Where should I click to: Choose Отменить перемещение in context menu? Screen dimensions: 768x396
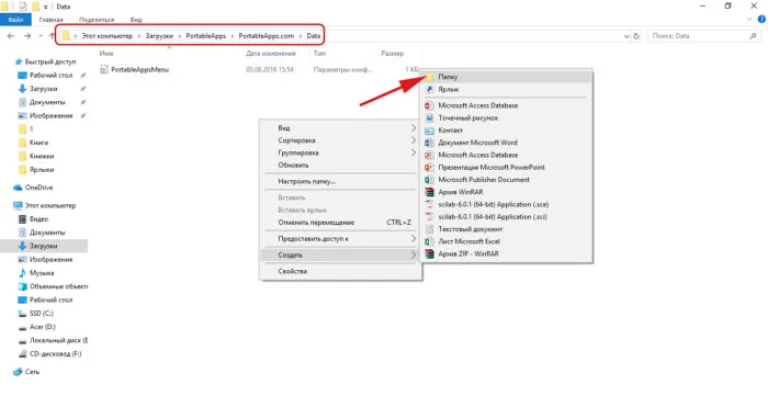click(340, 223)
